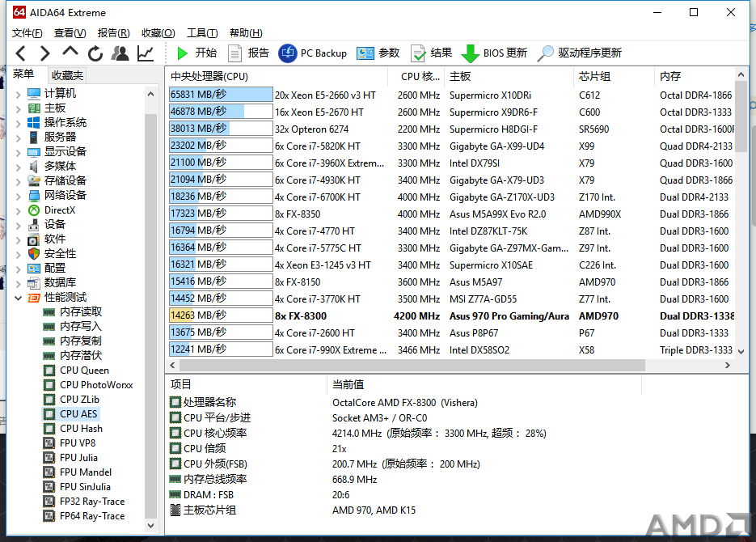756x542 pixels.
Task: Go forward with the right arrow icon
Action: pos(44,53)
